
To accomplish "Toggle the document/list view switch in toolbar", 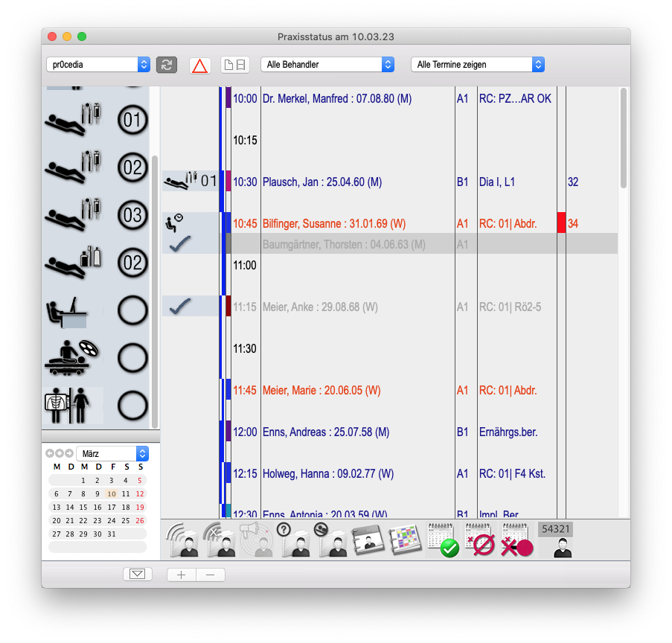I will (234, 65).
